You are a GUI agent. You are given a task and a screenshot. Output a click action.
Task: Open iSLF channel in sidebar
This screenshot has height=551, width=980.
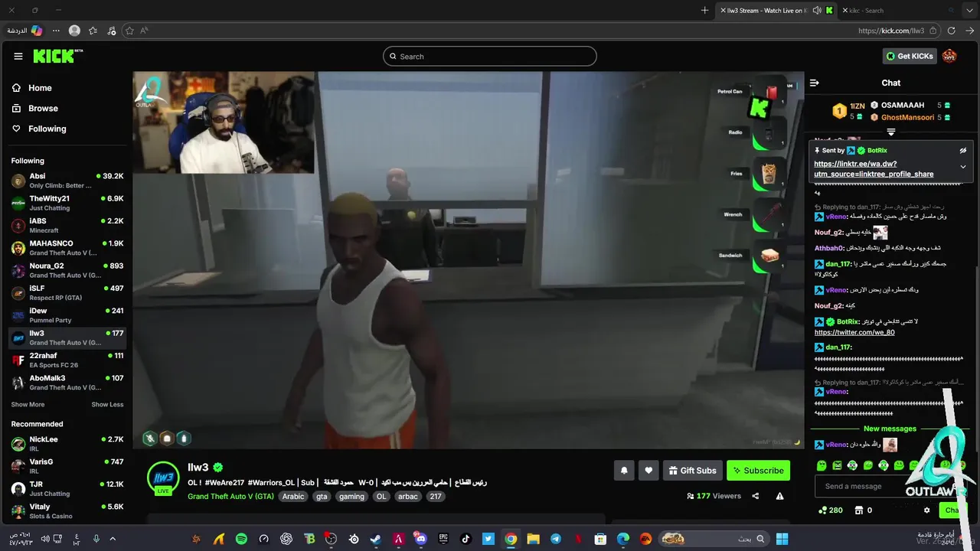pyautogui.click(x=67, y=292)
